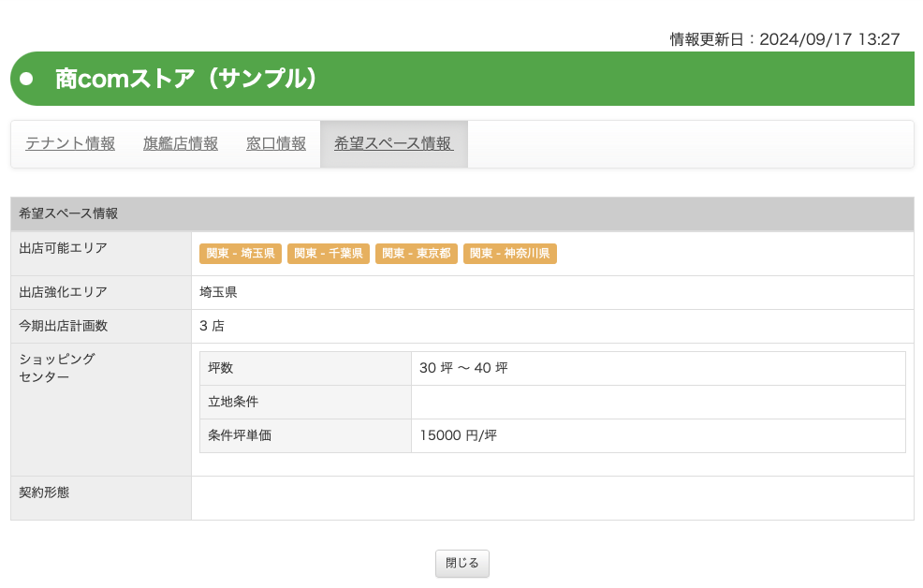Click the 出店可能エリア row label
923x588 pixels.
pos(63,248)
